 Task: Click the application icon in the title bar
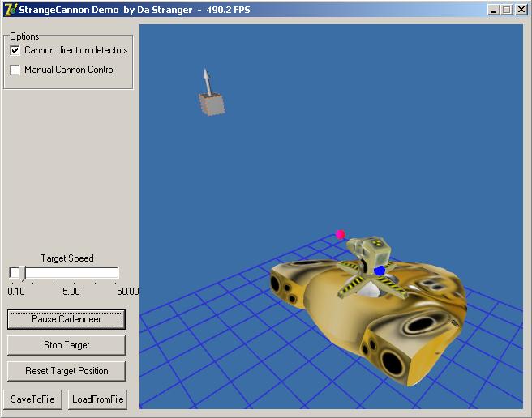(x=10, y=10)
